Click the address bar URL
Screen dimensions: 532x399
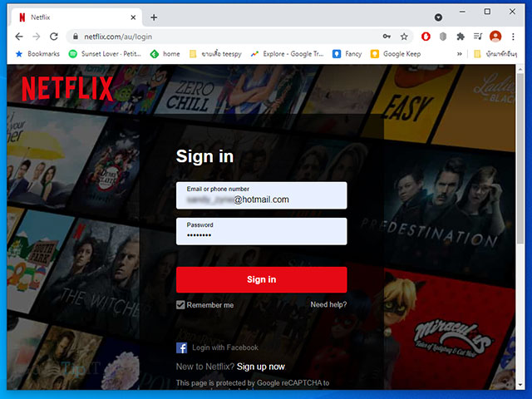pyautogui.click(x=118, y=37)
